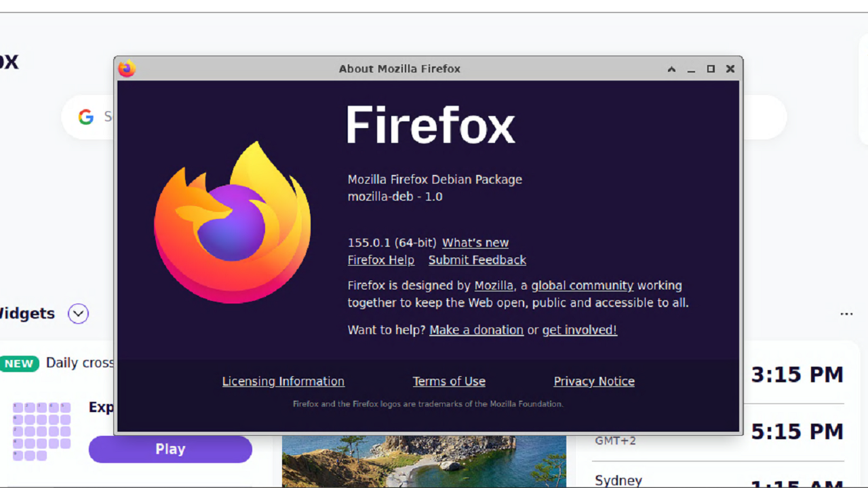Screen dimensions: 868x488
Task: Open the Privacy Notice link
Action: coord(594,382)
